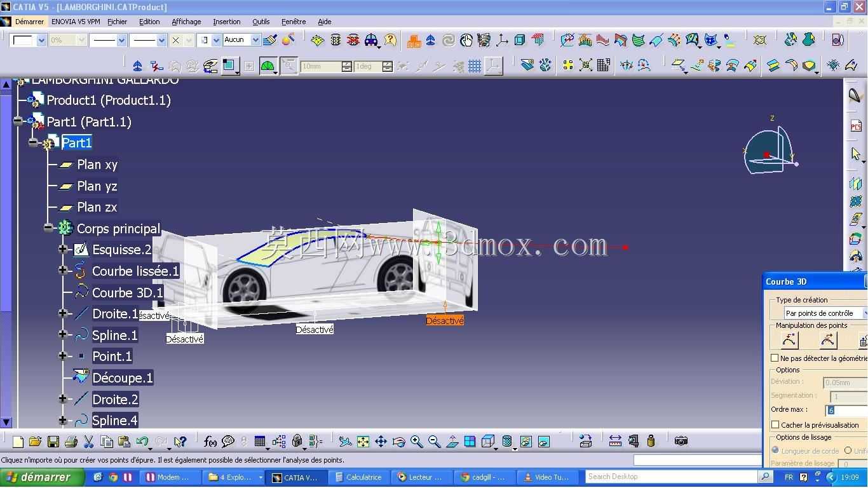Select the 'Longueur de corde' radio button
This screenshot has height=488, width=868.
pyautogui.click(x=775, y=451)
